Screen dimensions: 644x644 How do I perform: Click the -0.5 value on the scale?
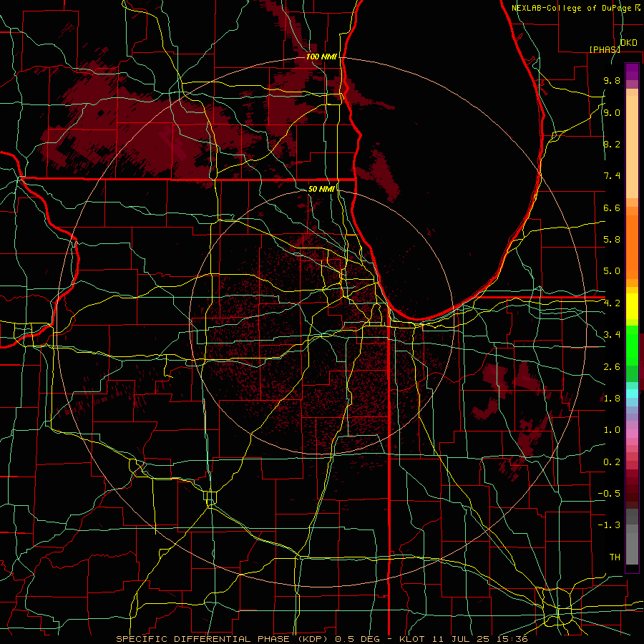tap(609, 494)
